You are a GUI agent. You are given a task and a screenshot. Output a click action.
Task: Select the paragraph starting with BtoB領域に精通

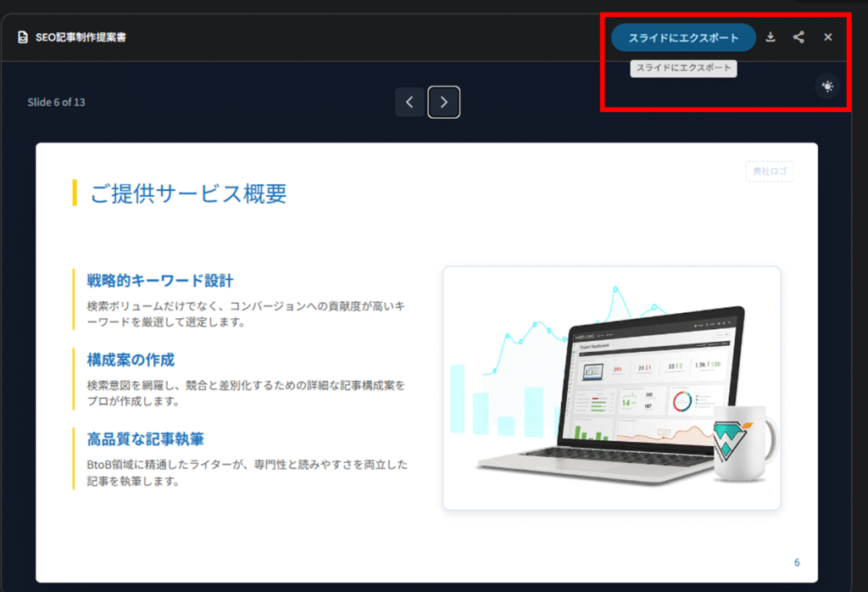(248, 472)
